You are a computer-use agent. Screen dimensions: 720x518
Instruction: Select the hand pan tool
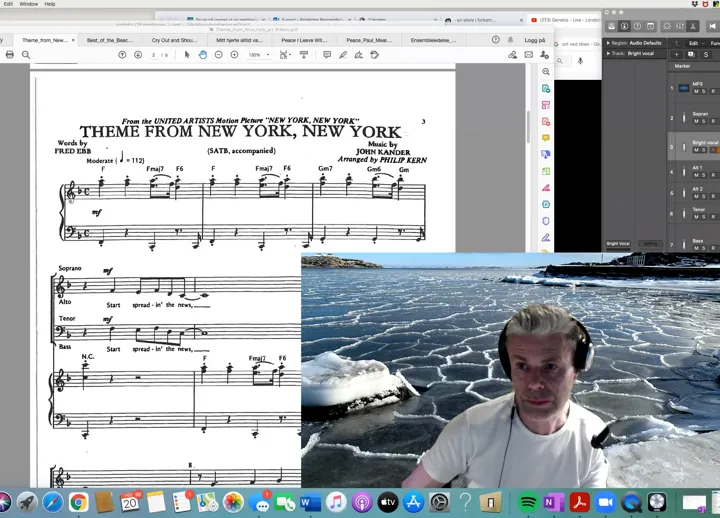click(203, 55)
